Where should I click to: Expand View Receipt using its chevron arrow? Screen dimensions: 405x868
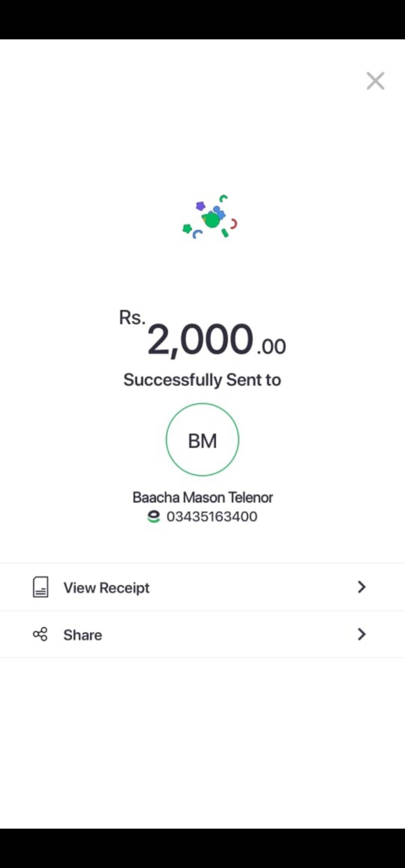[x=361, y=587]
